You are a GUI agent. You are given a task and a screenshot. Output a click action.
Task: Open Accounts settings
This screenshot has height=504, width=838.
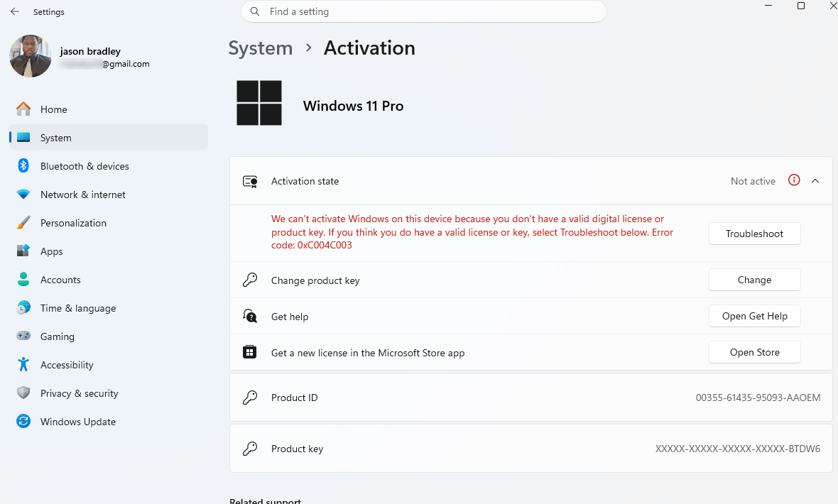109,279
